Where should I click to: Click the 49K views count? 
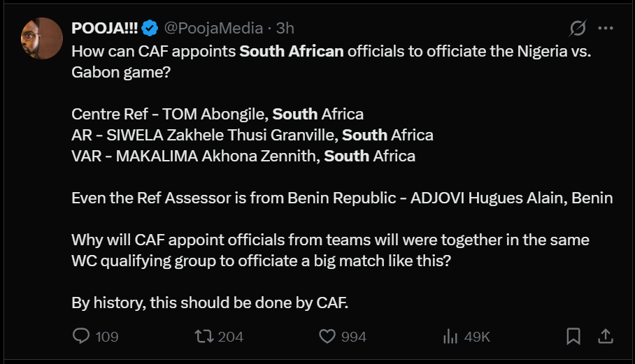pos(477,337)
